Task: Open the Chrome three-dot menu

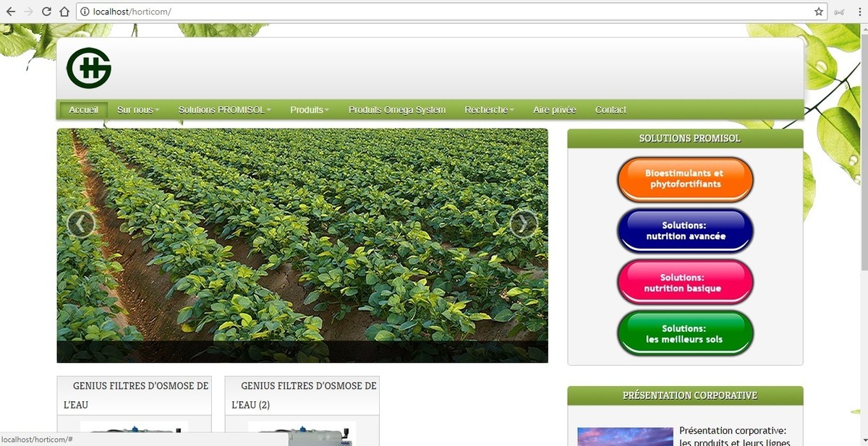Action: (859, 12)
